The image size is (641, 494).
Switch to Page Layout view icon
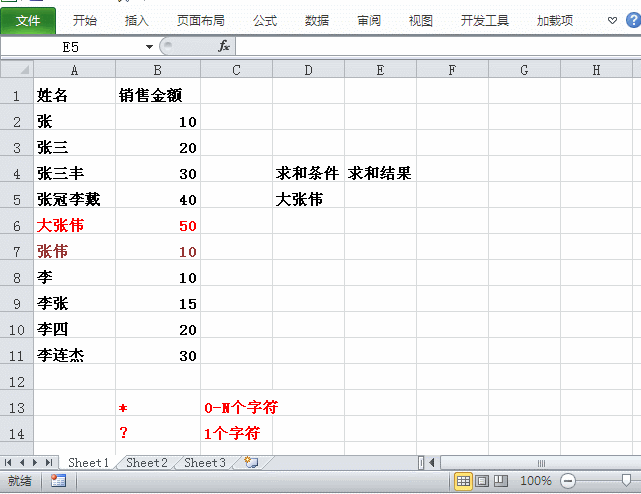coord(482,481)
